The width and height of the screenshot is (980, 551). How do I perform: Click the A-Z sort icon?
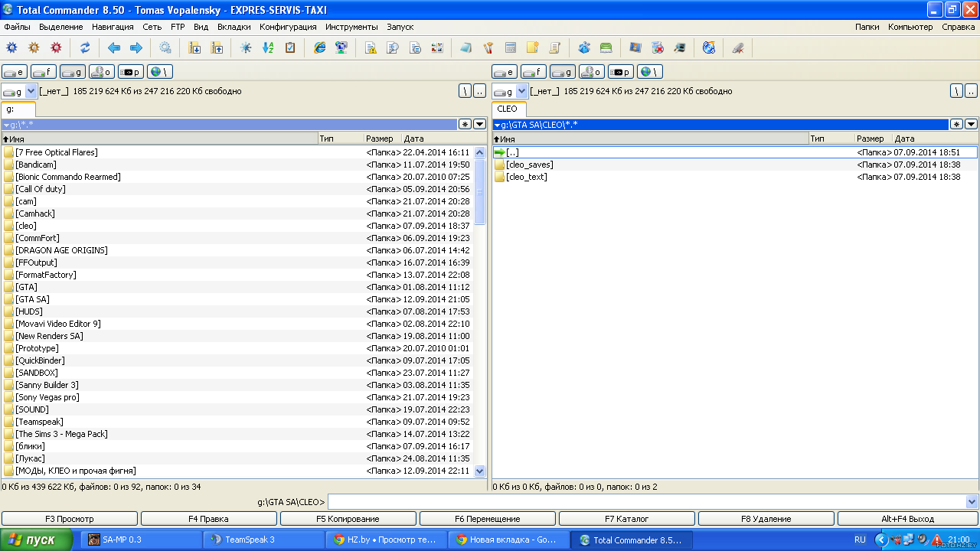(x=268, y=47)
